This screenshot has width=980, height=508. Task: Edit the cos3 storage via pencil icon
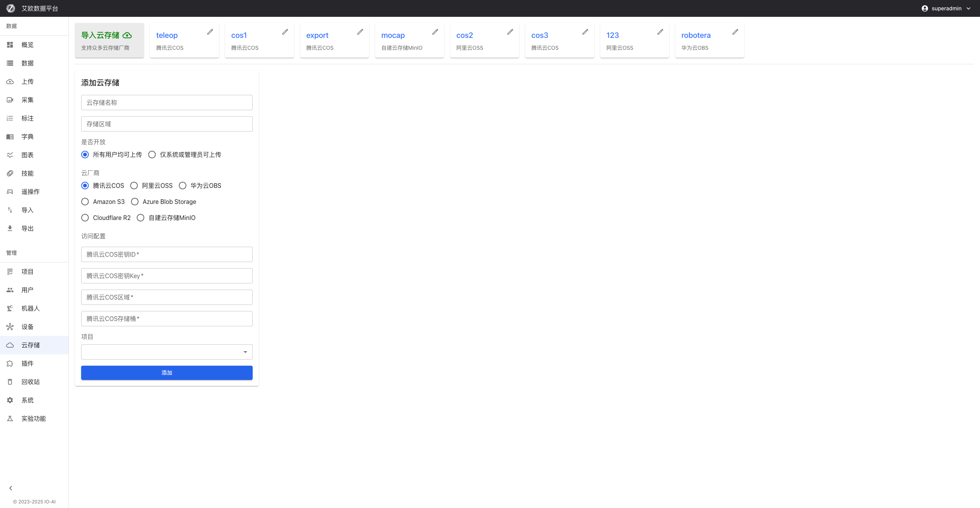pyautogui.click(x=585, y=32)
